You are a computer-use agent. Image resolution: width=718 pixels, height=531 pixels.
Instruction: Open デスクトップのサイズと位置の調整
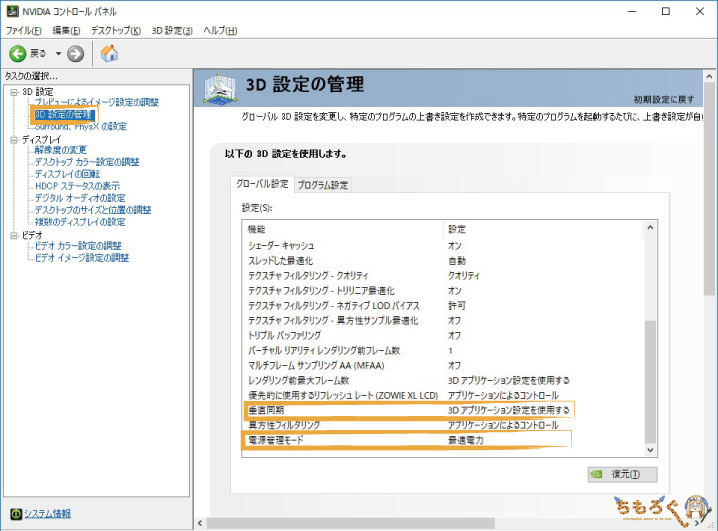pos(93,210)
